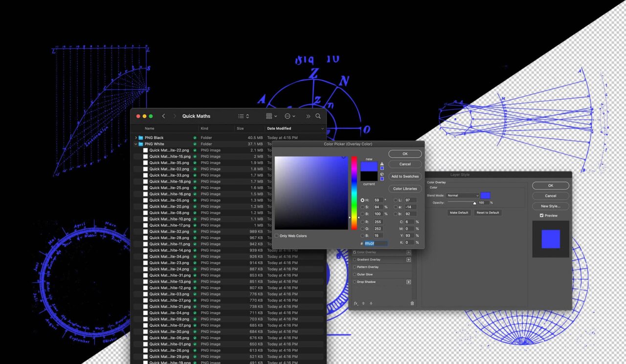This screenshot has width=626, height=364.
Task: Disable the Preview checkbox in Layer Style
Action: 541,215
